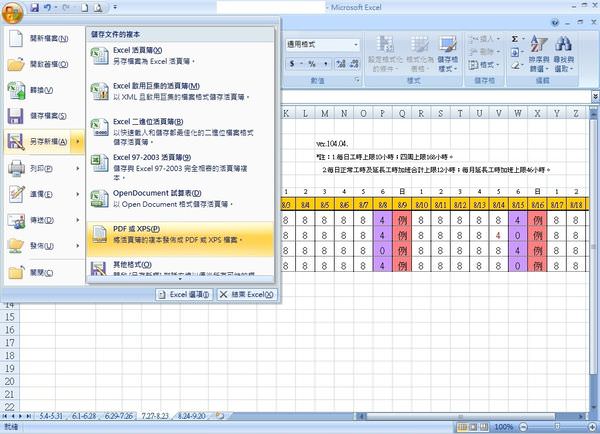This screenshot has height=434, width=600.
Task: Expand the formula bar chevron
Action: (595, 96)
